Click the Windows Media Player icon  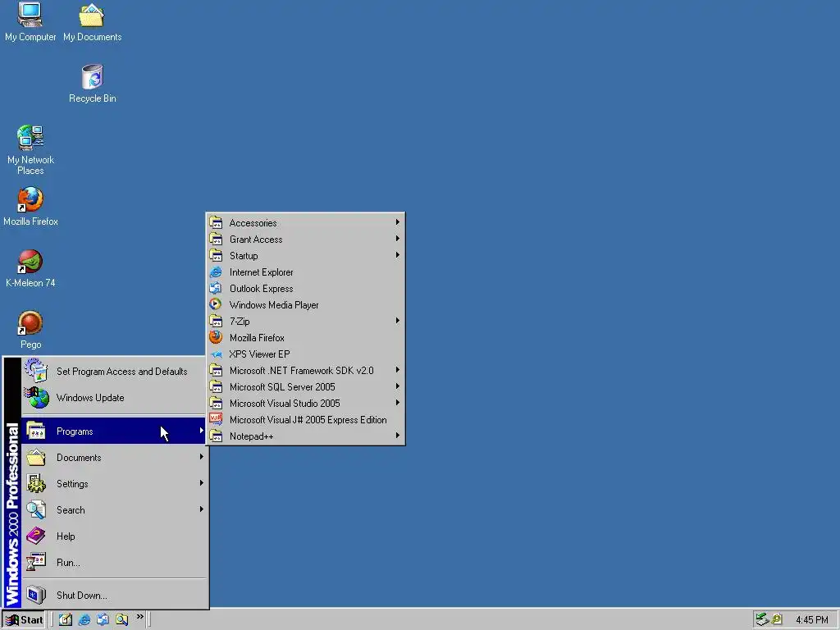[216, 305]
